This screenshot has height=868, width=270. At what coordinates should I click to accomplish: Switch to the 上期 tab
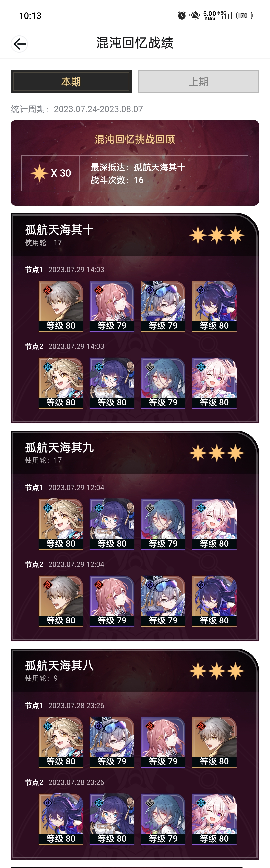198,81
